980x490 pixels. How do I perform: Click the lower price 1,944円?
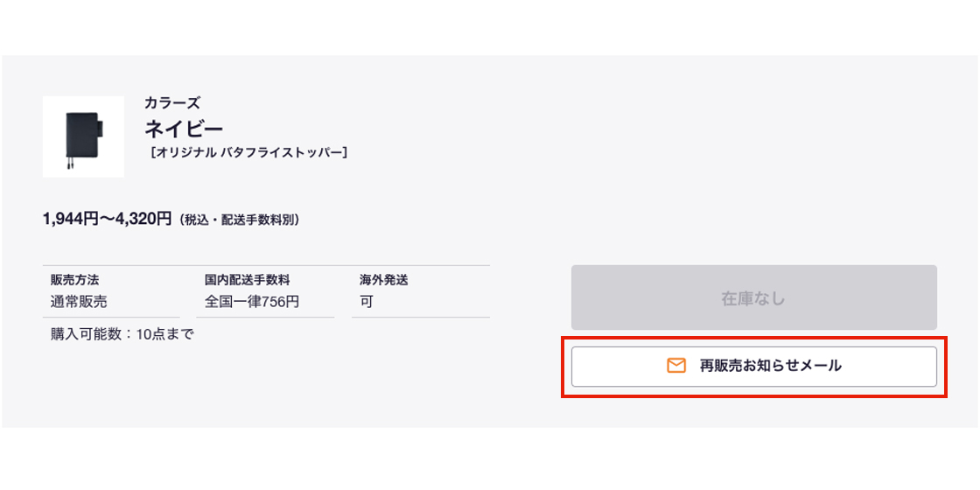point(70,219)
